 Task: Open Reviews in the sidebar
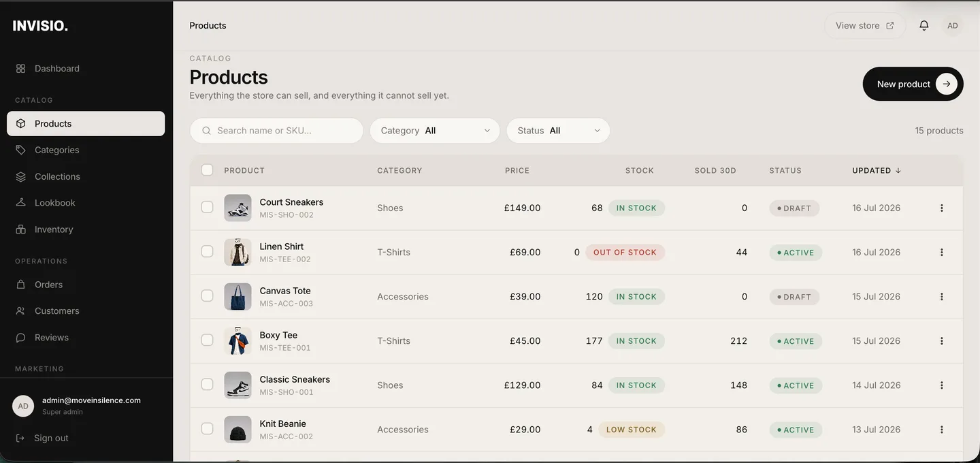(x=86, y=338)
